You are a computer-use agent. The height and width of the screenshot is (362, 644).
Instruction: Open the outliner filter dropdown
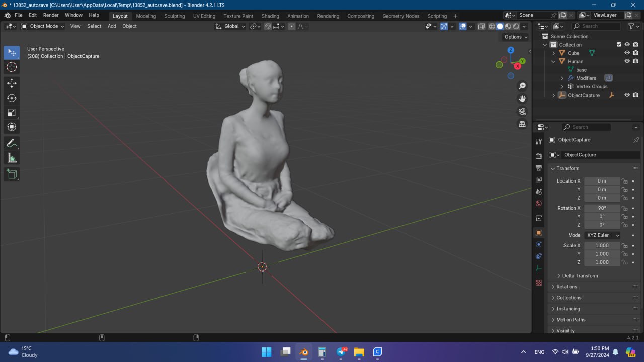(x=633, y=26)
